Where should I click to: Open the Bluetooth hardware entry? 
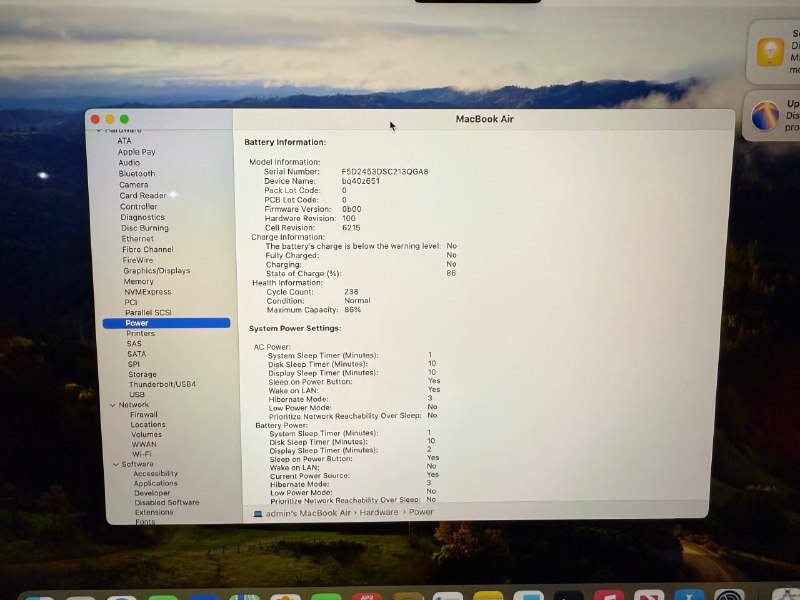137,173
